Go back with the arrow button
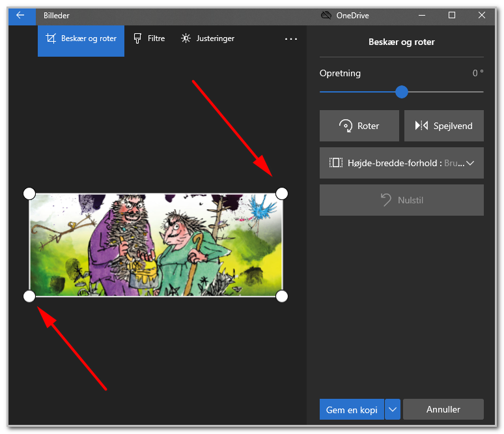The width and height of the screenshot is (504, 434). click(22, 16)
